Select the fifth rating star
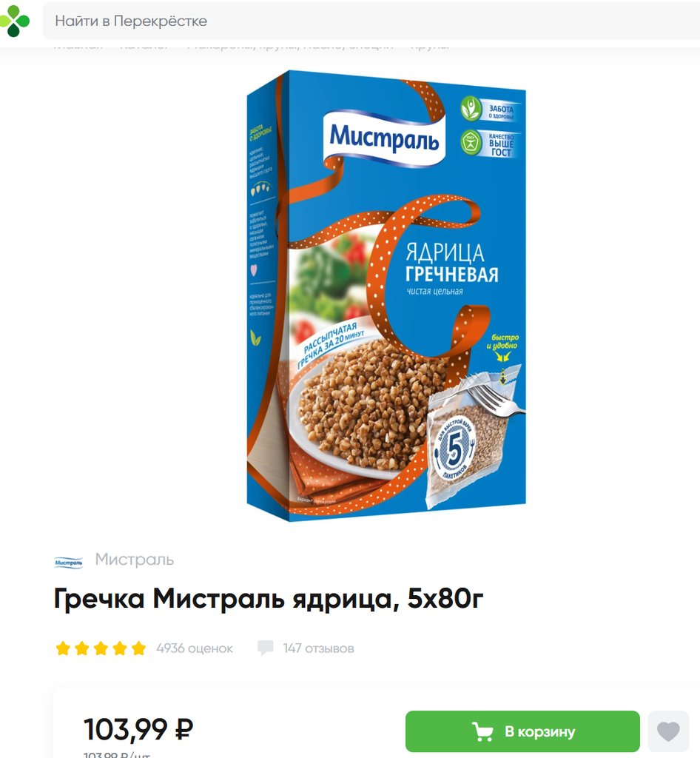Viewport: 700px width, 758px height. pos(138,648)
